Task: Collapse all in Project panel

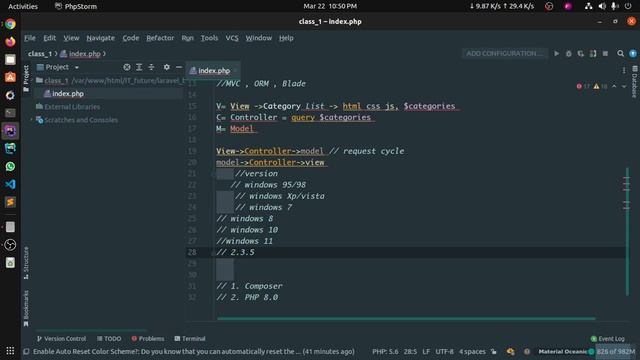Action: point(151,67)
